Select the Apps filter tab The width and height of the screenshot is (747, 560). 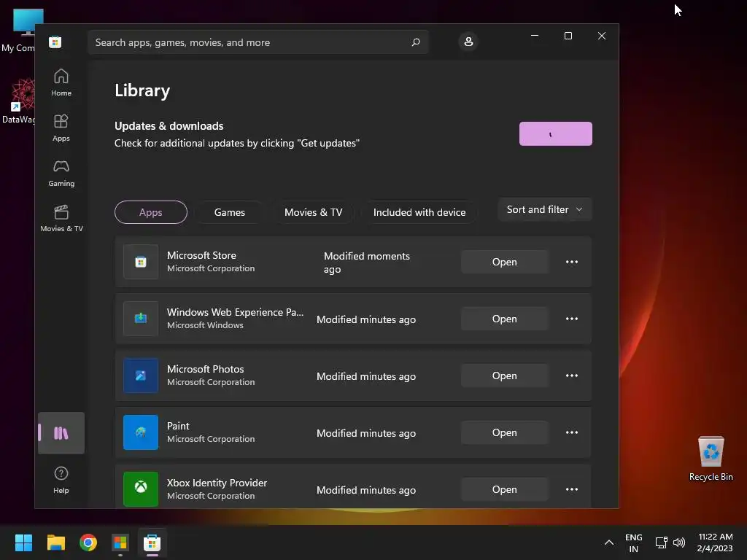(x=150, y=212)
